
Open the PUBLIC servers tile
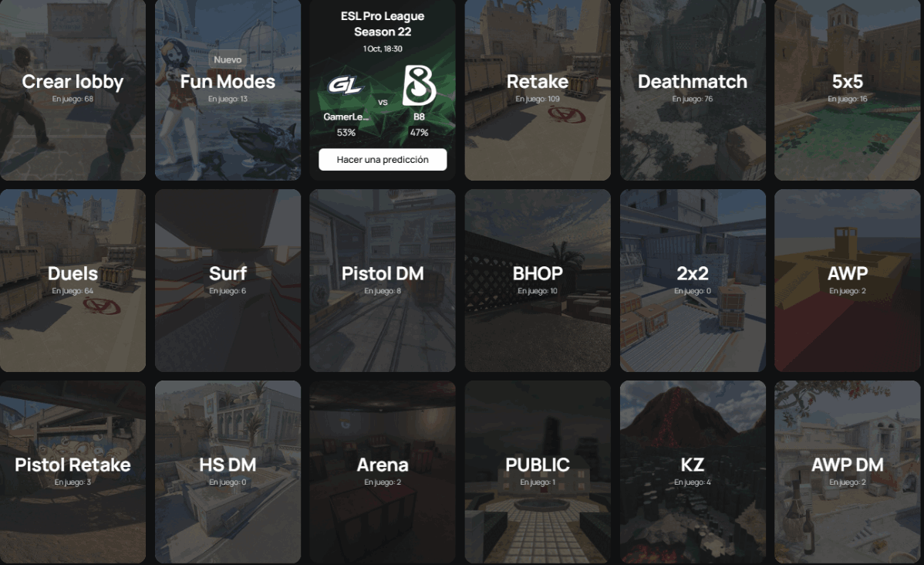click(x=538, y=472)
